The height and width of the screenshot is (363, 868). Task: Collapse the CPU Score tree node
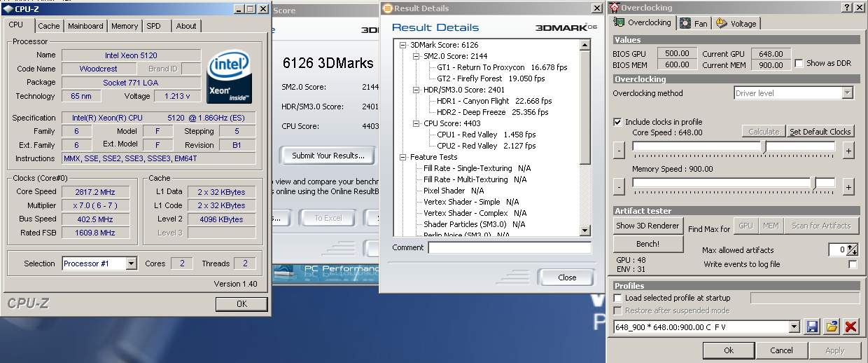416,123
